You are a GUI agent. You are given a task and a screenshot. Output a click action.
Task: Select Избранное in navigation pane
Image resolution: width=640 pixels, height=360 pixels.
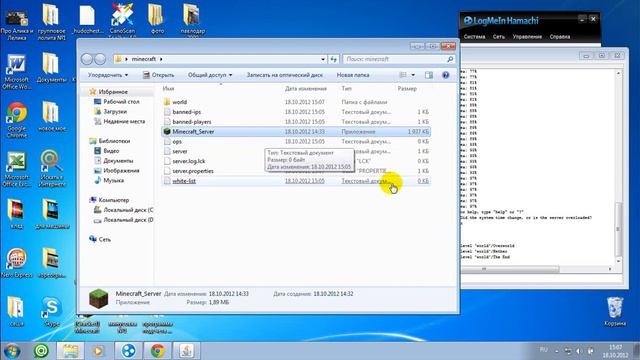click(113, 92)
